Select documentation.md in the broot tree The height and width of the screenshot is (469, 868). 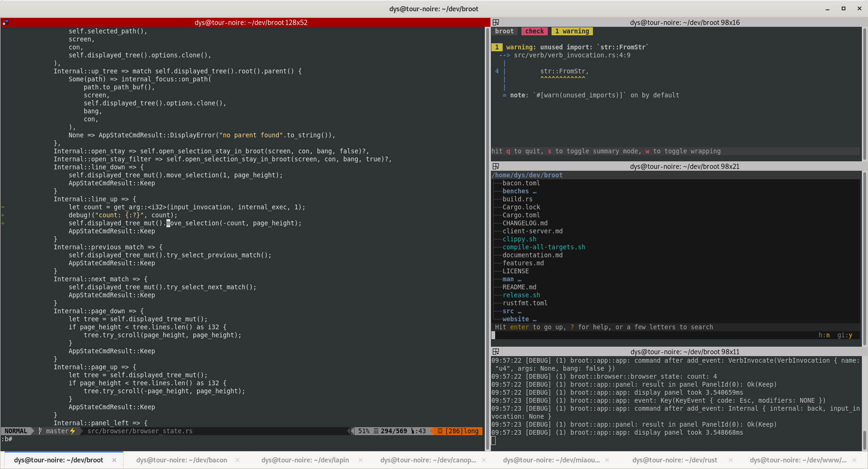tap(533, 255)
